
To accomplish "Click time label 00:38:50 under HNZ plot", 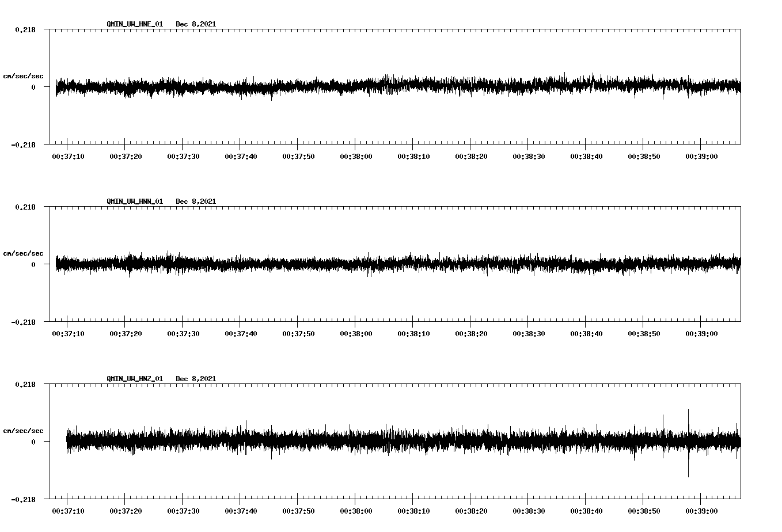I will pyautogui.click(x=644, y=511).
